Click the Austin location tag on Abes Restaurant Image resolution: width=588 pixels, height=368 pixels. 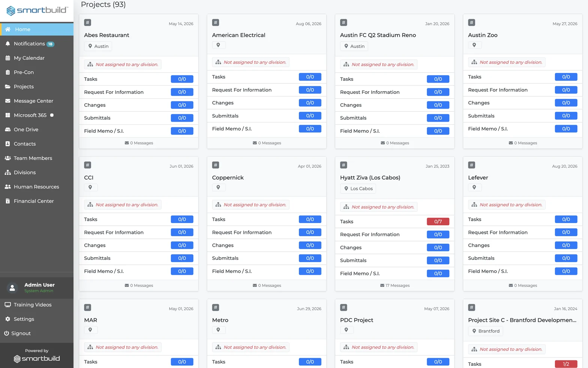tap(98, 46)
